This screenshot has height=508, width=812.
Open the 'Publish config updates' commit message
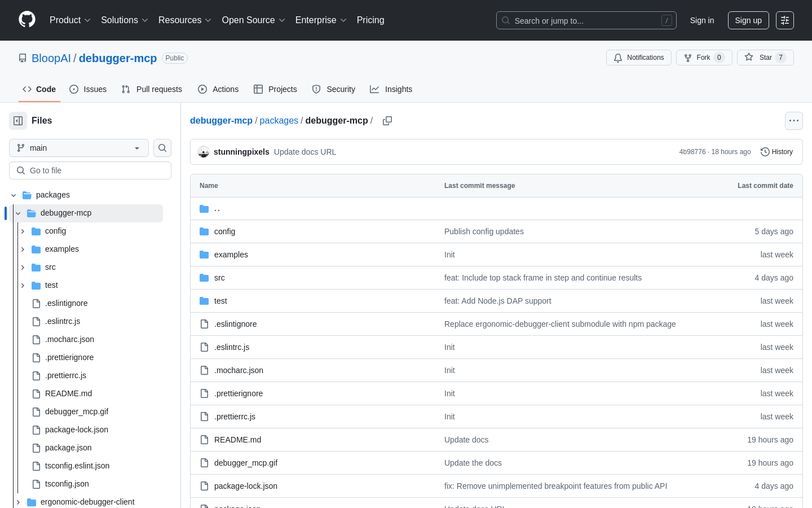(484, 231)
